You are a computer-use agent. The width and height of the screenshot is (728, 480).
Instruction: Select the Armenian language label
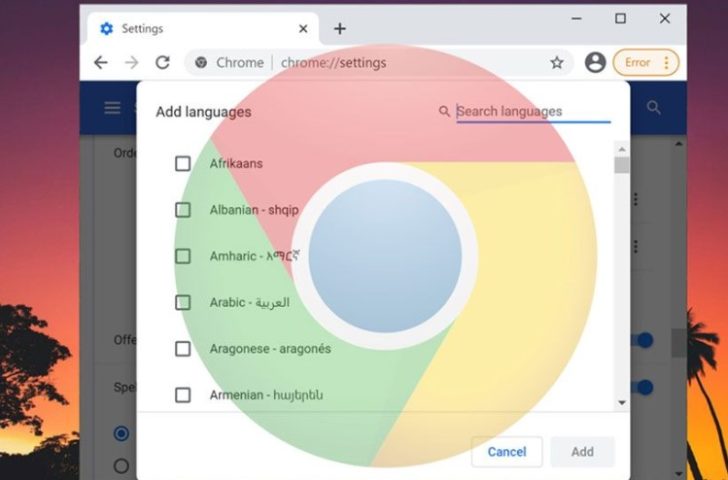pyautogui.click(x=266, y=395)
